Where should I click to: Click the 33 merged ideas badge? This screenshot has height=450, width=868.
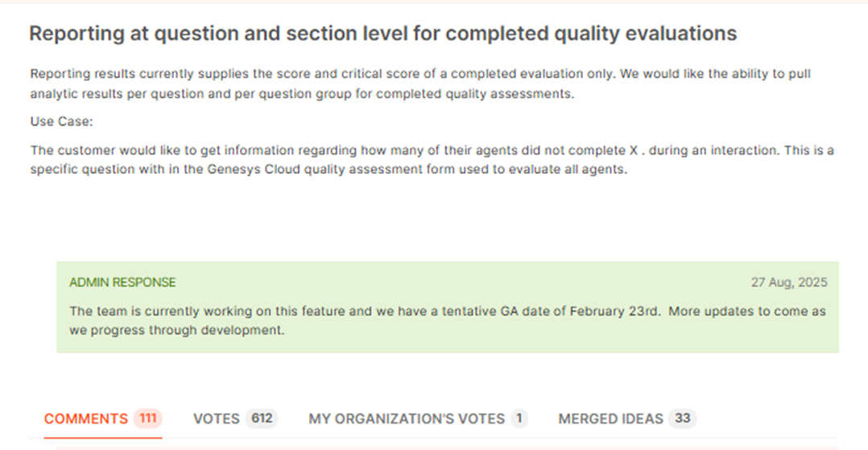(x=683, y=419)
